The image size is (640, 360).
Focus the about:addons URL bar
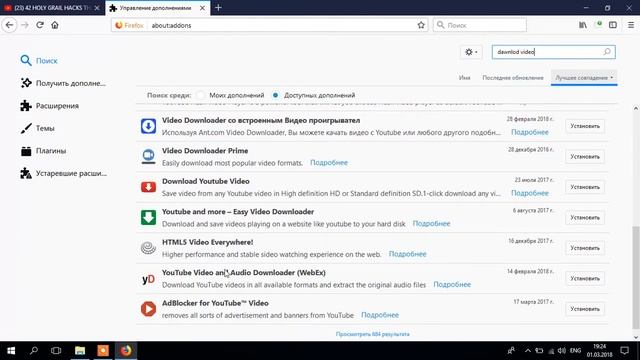[269, 25]
